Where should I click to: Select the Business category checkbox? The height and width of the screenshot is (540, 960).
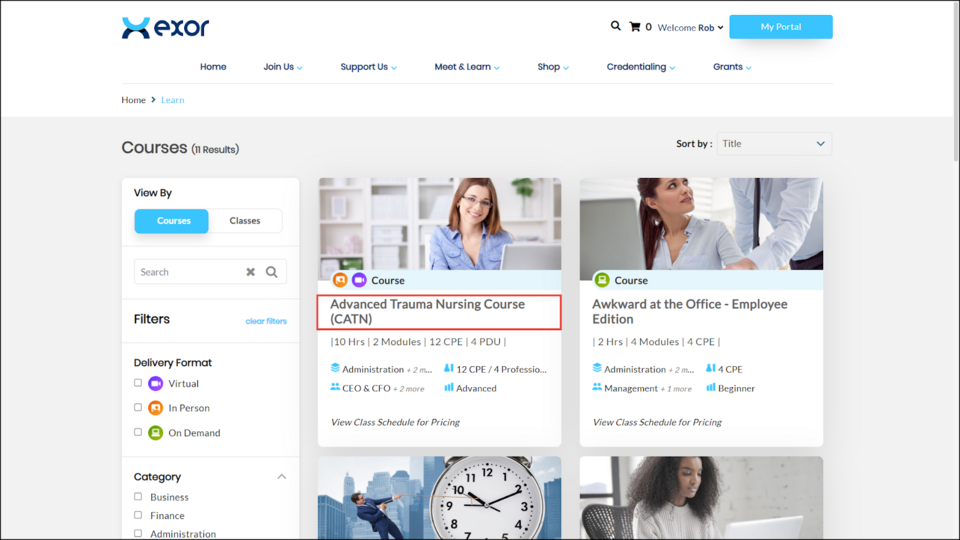[138, 497]
